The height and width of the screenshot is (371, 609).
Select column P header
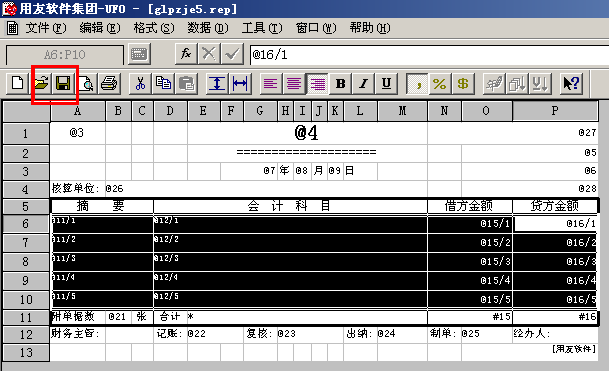point(555,111)
